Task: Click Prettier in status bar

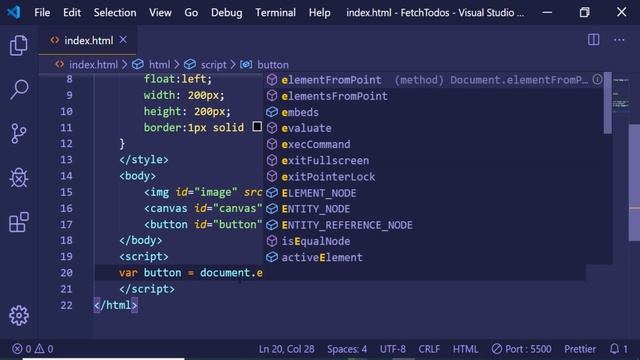Action: pos(580,349)
